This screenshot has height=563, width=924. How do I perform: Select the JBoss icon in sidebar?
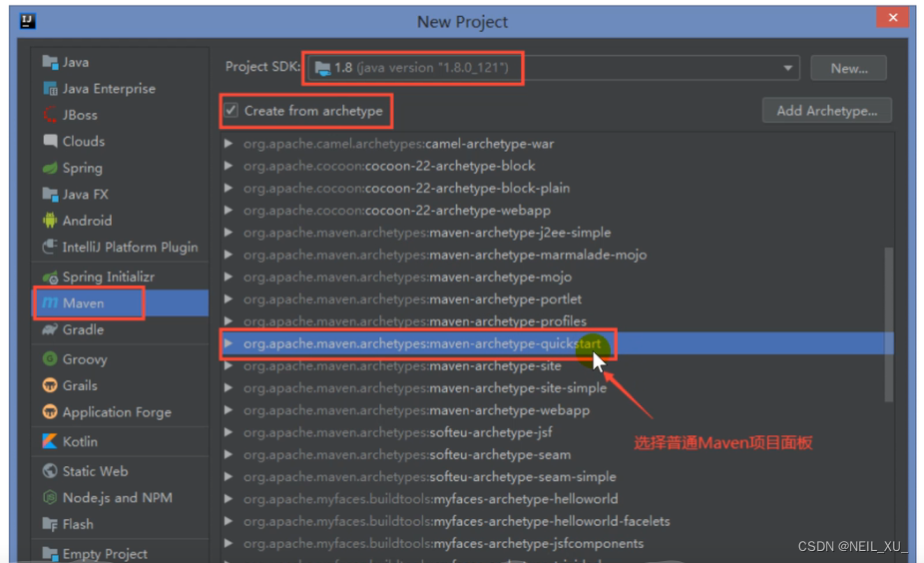pyautogui.click(x=50, y=115)
